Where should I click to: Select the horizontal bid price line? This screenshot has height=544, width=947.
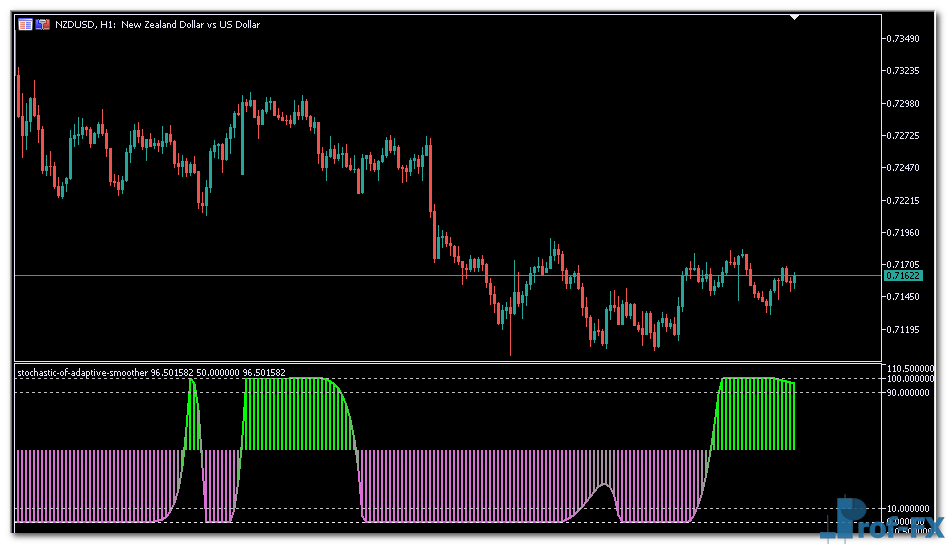click(400, 275)
